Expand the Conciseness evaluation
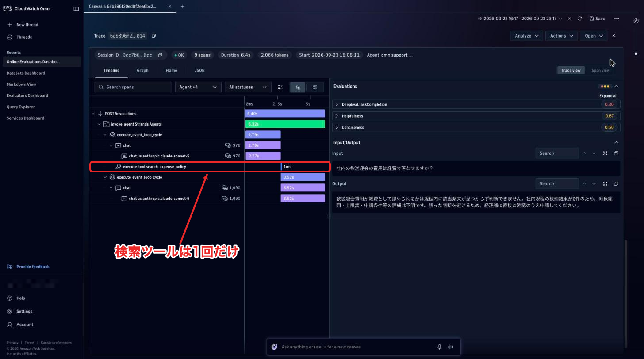 pos(337,128)
